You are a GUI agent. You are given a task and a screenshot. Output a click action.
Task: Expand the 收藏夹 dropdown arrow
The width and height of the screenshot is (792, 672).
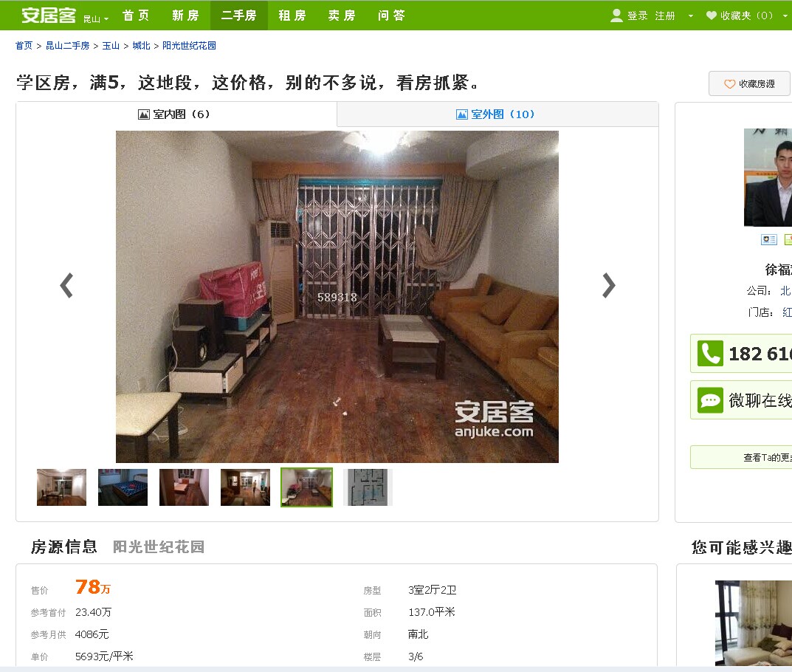tap(785, 16)
